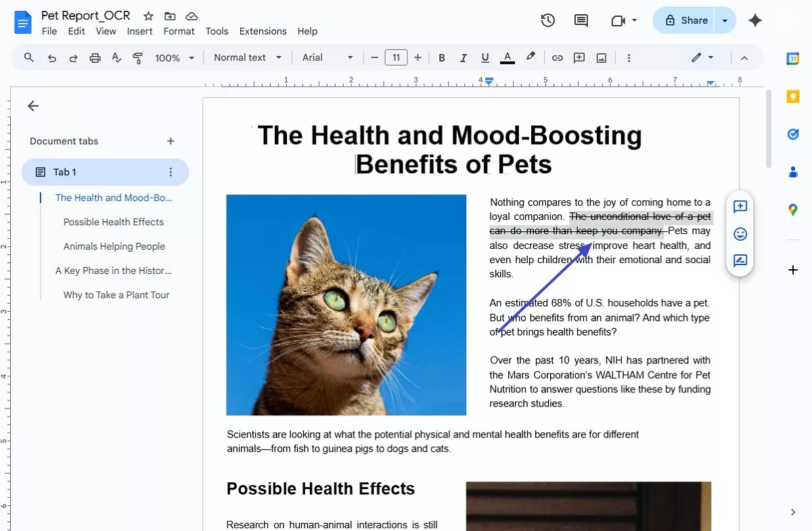Screen dimensions: 812x531
Task: Open the print icon
Action: pos(94,57)
